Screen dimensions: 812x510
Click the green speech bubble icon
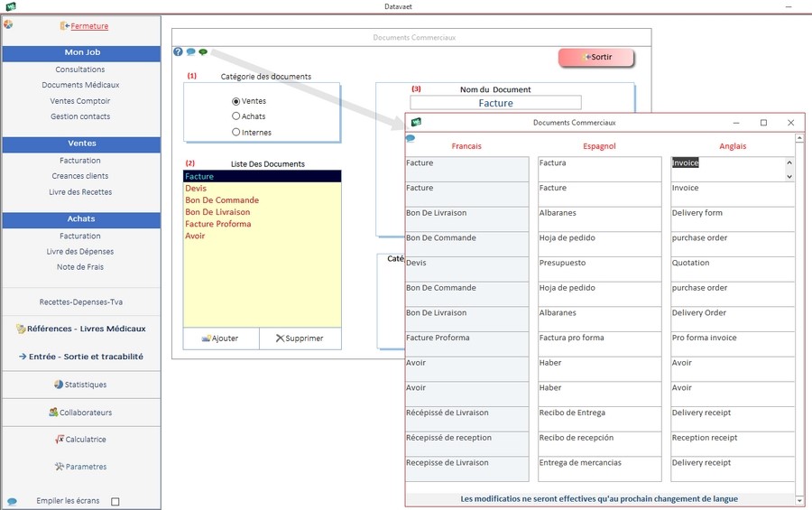[x=203, y=51]
